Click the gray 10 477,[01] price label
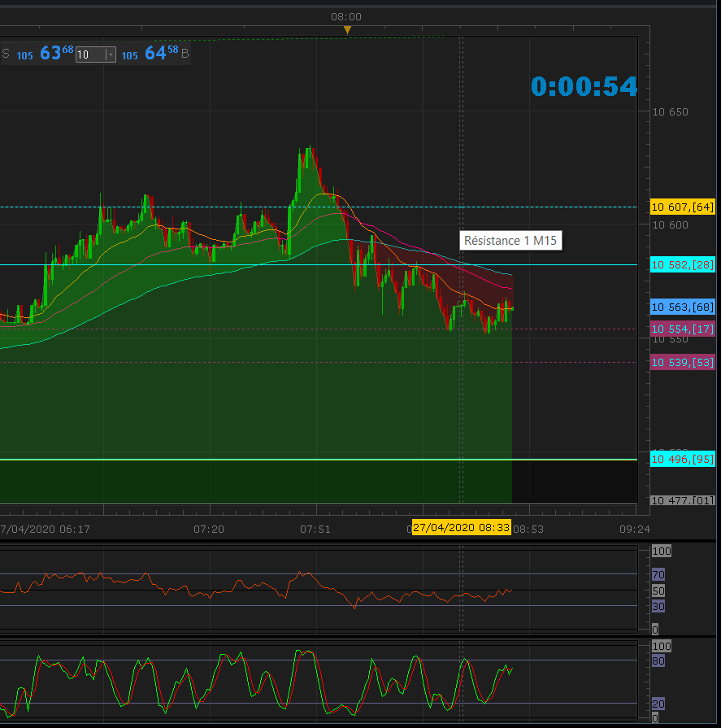 tap(682, 500)
